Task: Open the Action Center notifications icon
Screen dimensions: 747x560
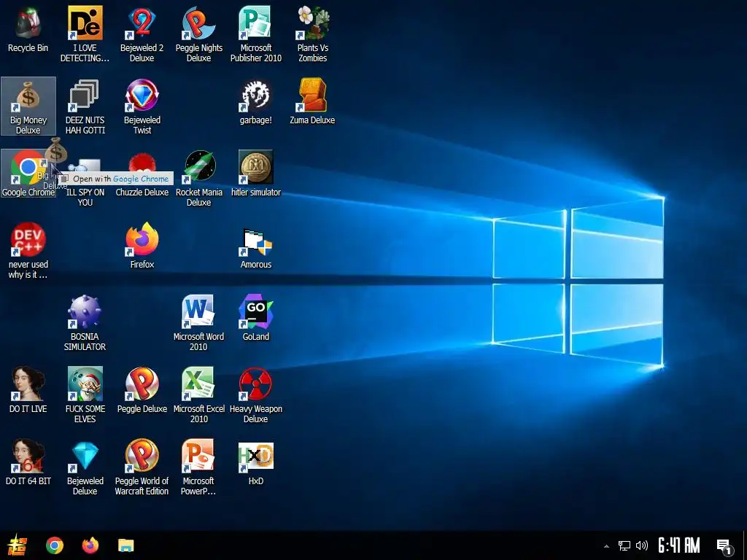Action: pos(724,546)
